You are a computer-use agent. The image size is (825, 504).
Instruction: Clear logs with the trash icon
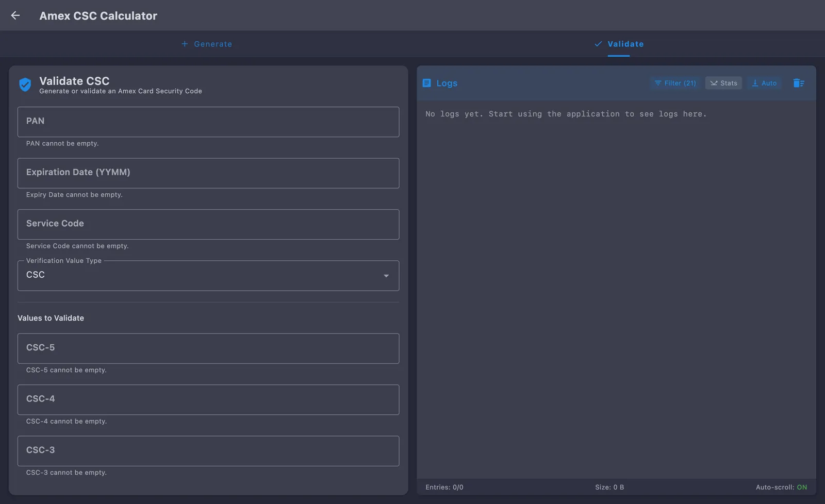click(799, 83)
